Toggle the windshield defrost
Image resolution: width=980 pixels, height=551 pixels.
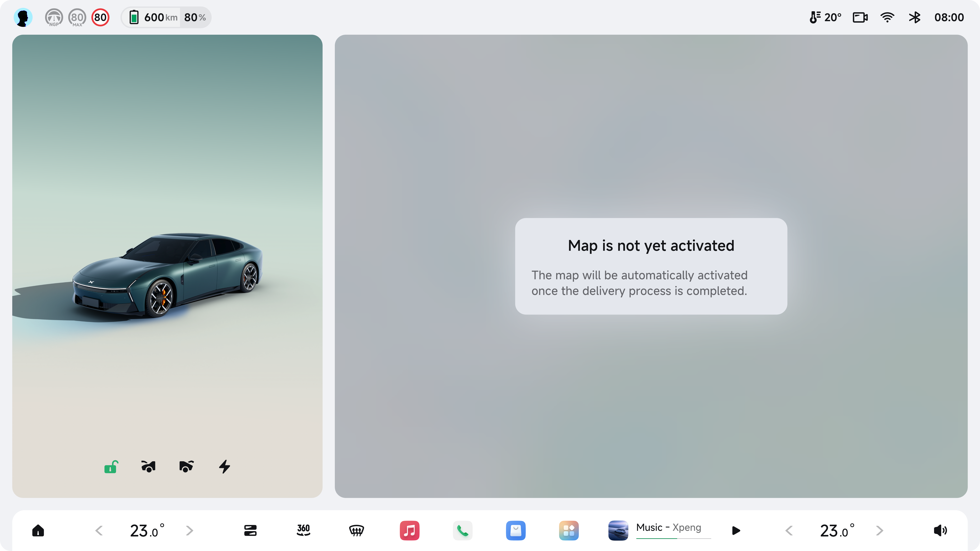[356, 530]
